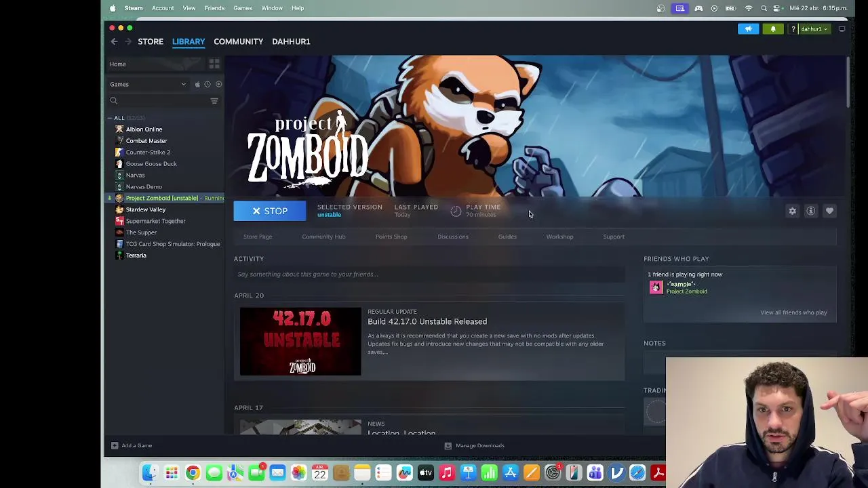Open Google Chrome from the Dock

click(193, 472)
